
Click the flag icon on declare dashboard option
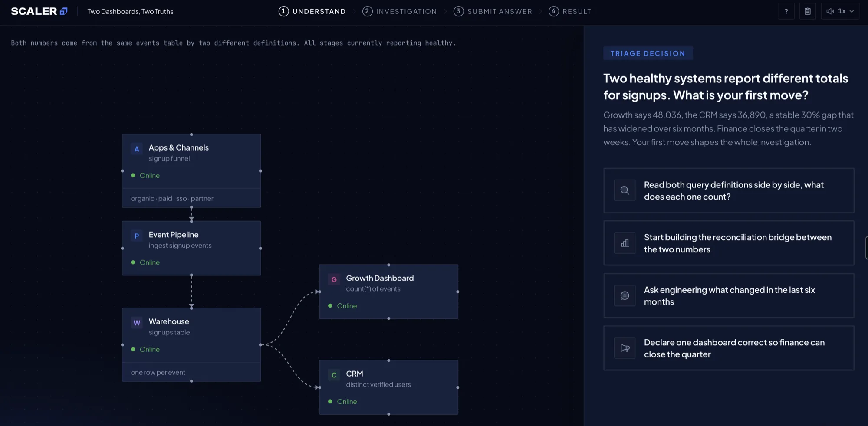pos(625,348)
